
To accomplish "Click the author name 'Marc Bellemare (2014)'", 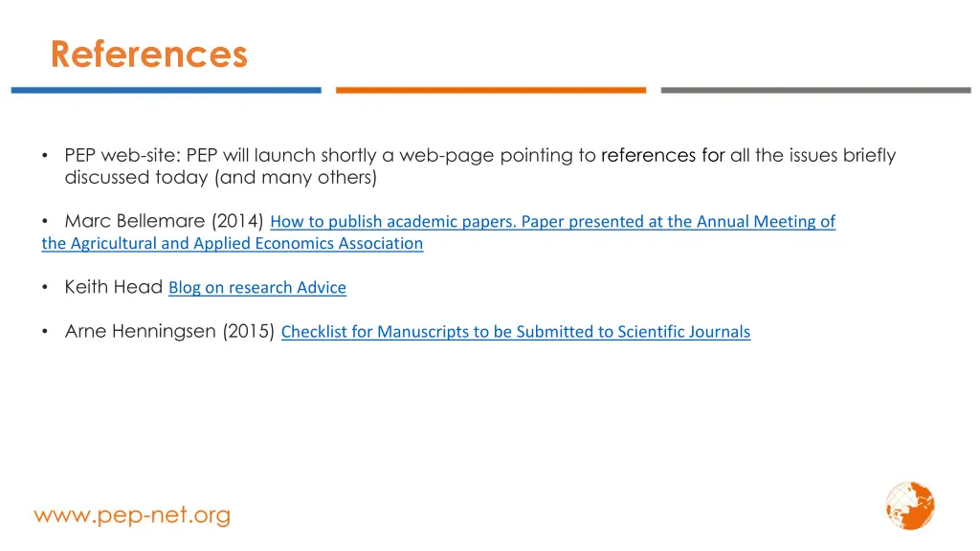I will 164,221.
